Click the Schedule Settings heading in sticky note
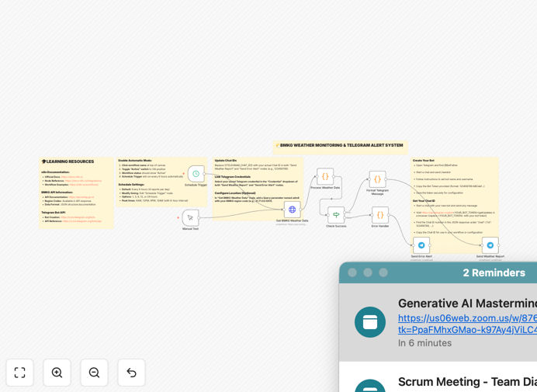The image size is (537, 392). [131, 184]
